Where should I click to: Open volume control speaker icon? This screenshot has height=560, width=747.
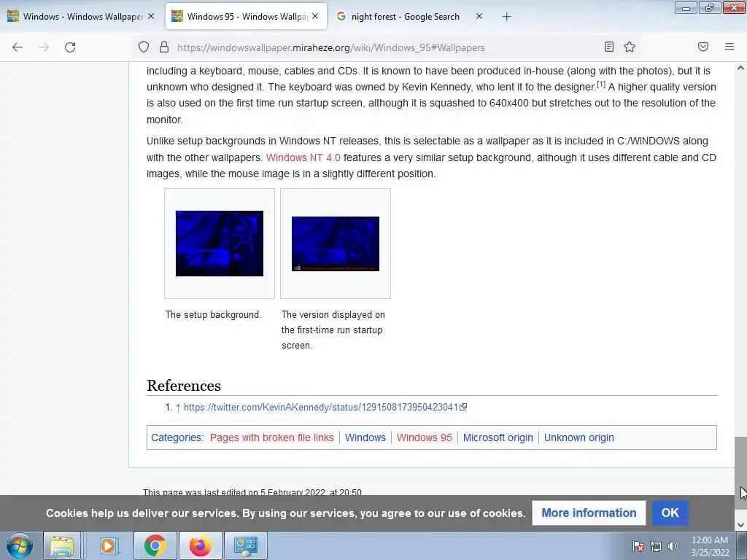pos(673,546)
